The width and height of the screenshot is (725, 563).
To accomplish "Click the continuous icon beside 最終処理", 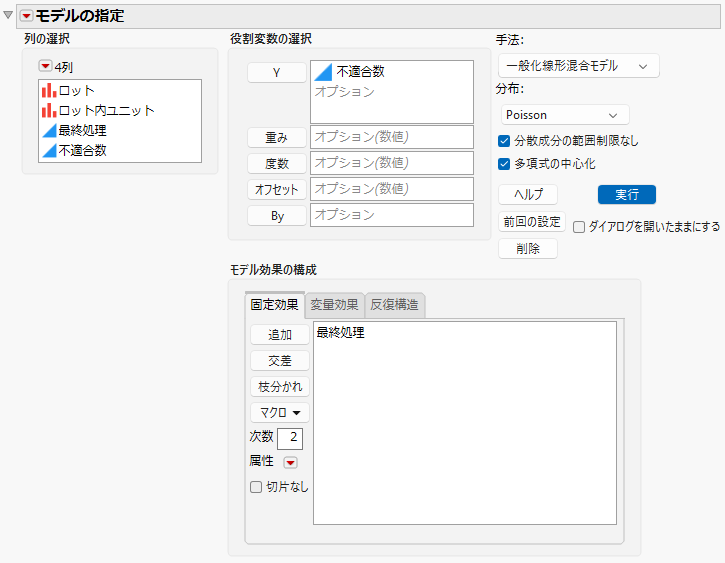I will pos(49,131).
